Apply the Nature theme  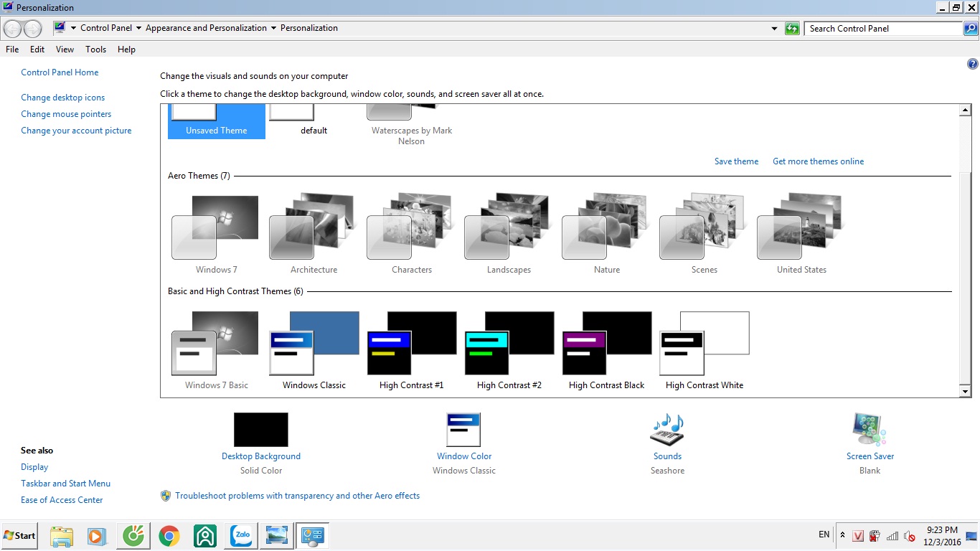pos(607,235)
